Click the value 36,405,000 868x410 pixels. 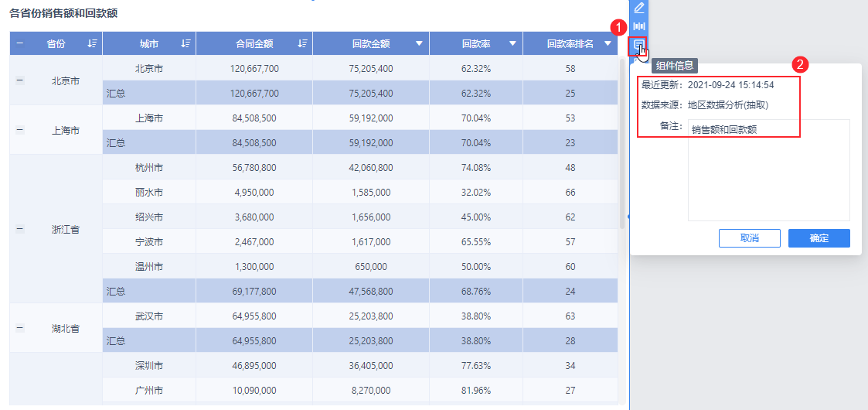tap(371, 366)
